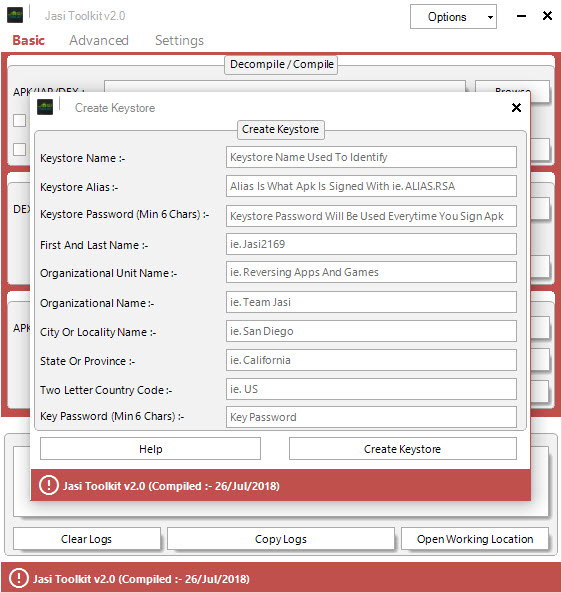The height and width of the screenshot is (593, 562).
Task: Click the Create Keystore dialog logo icon
Action: (45, 107)
